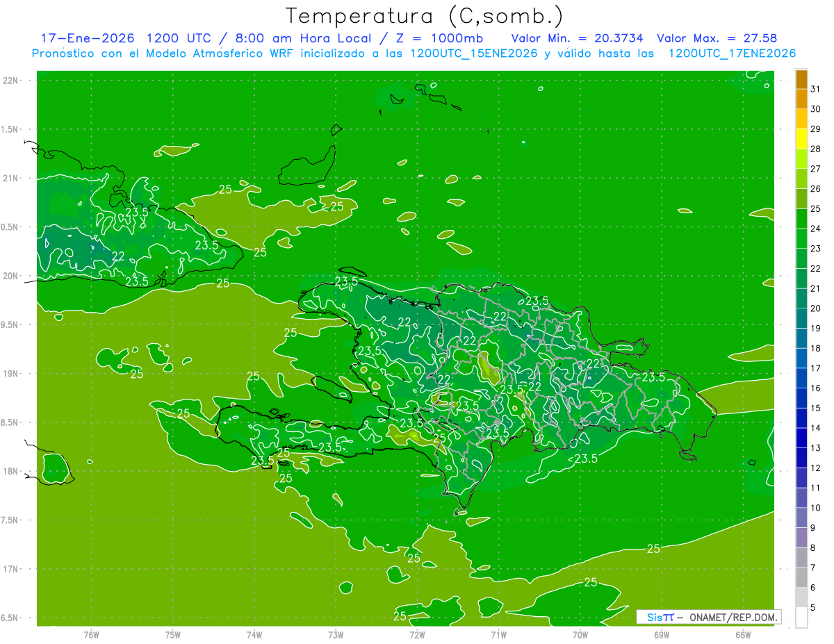
Task: Pick the dark orange swatch above 31
Action: [x=801, y=79]
